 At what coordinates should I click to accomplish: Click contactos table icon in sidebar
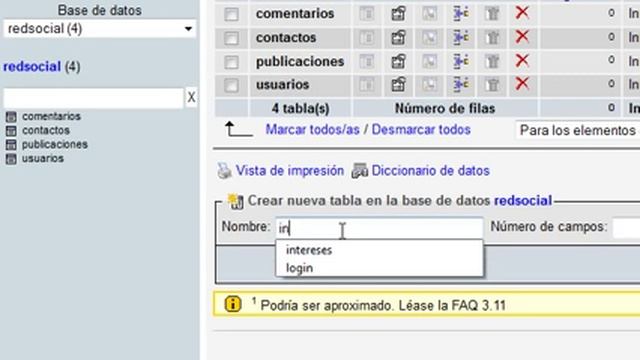11,131
